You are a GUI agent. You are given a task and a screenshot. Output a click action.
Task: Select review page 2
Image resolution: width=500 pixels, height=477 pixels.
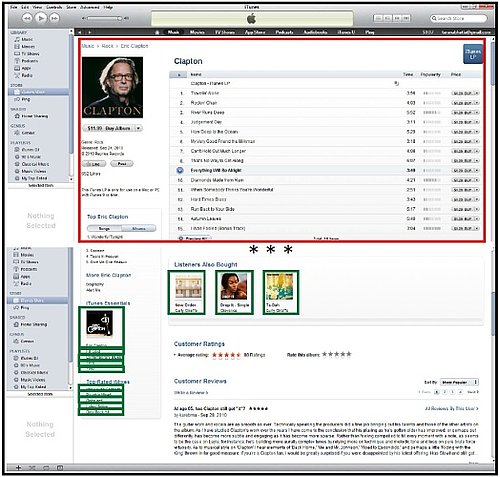[444, 392]
